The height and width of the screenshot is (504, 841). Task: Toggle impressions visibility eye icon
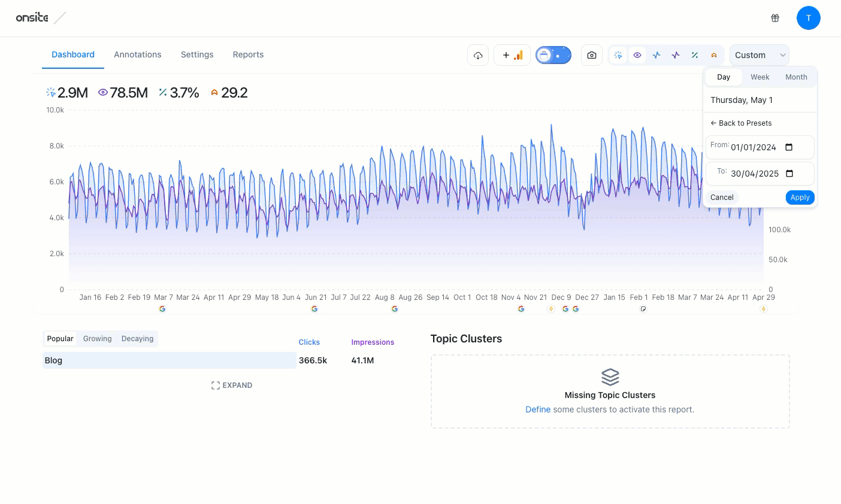point(637,55)
